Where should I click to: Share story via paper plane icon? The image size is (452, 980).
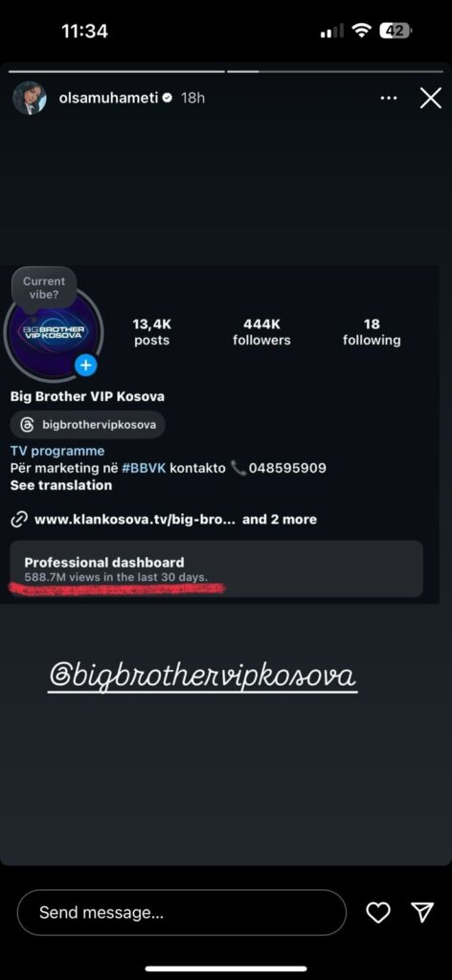point(422,912)
